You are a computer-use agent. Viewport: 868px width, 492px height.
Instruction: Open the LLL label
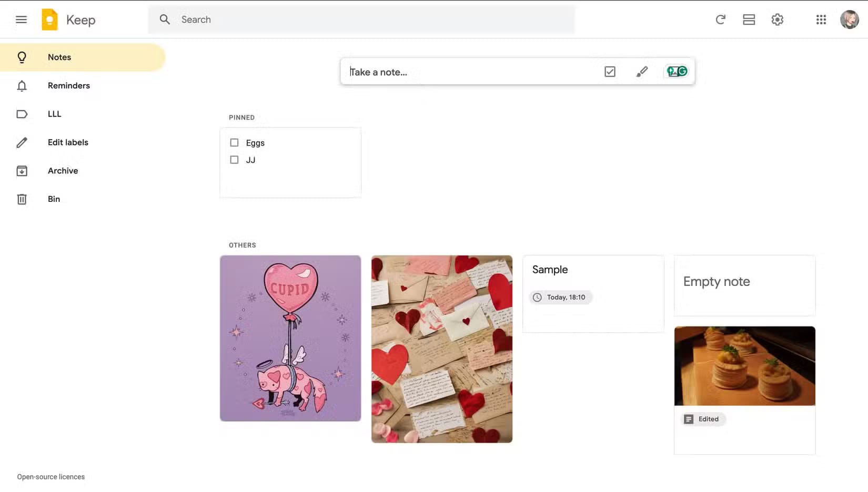83,114
